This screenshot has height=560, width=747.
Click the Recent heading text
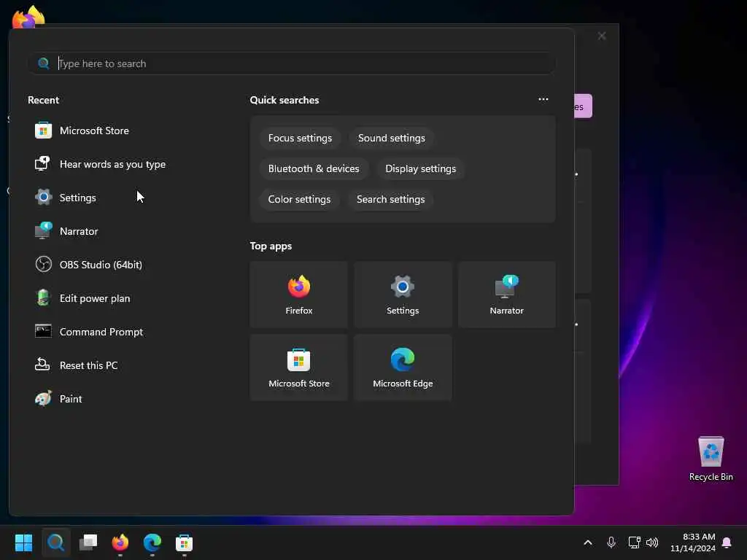pos(43,100)
